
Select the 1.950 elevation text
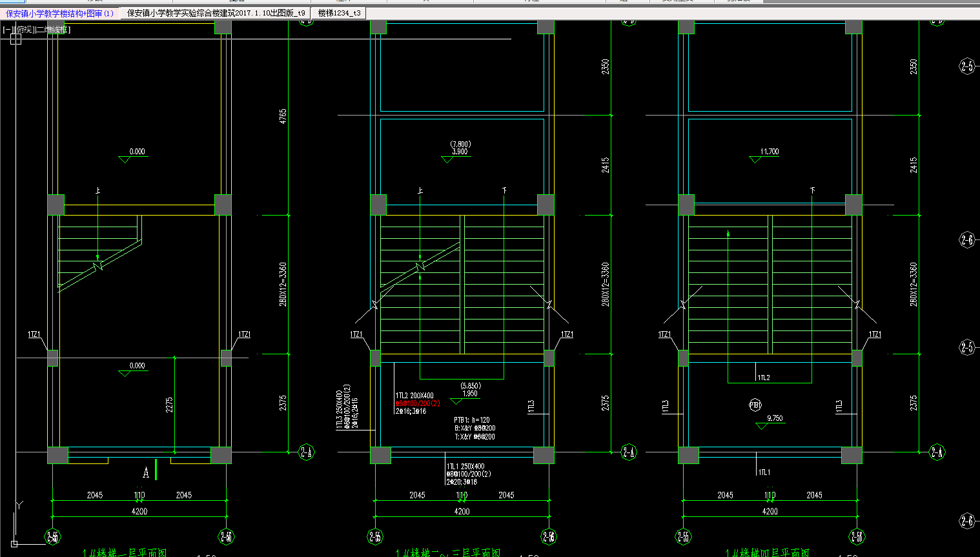click(470, 394)
